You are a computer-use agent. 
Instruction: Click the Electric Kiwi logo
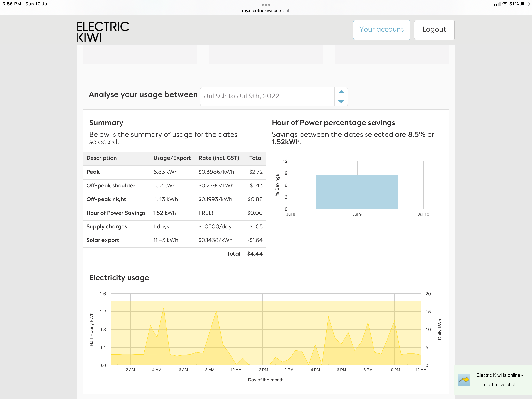102,32
